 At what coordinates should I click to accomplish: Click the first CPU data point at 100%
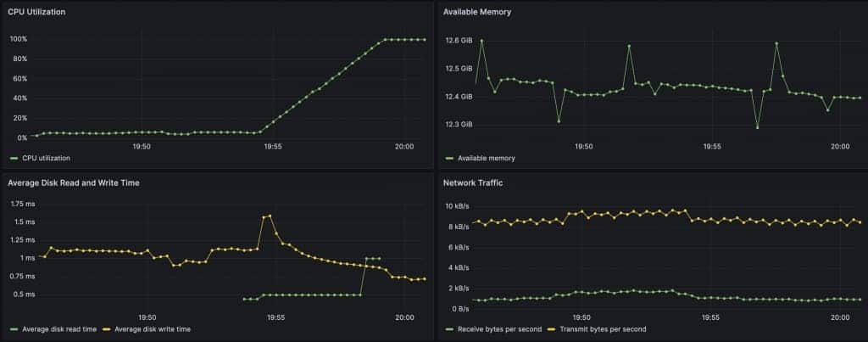click(x=385, y=39)
